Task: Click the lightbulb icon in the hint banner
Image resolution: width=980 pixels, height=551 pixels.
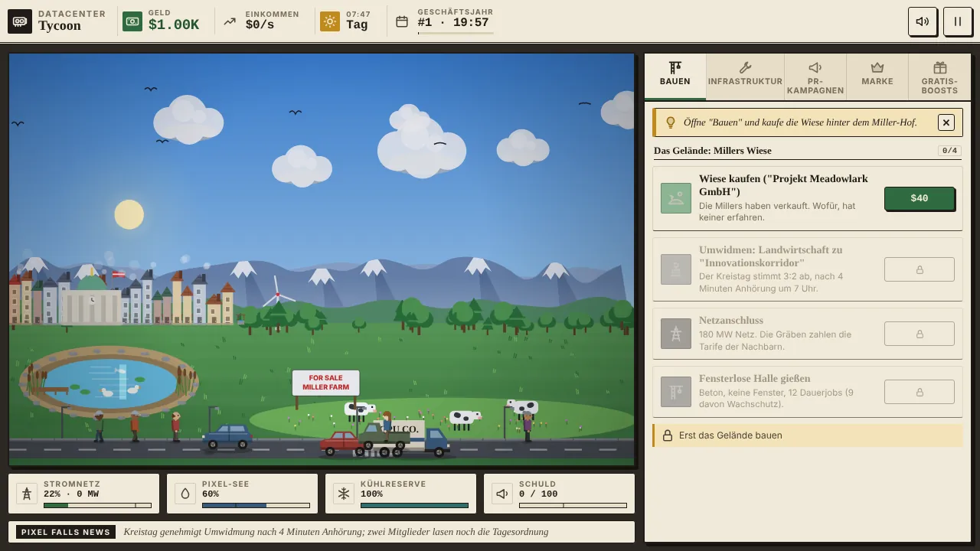Action: tap(671, 122)
